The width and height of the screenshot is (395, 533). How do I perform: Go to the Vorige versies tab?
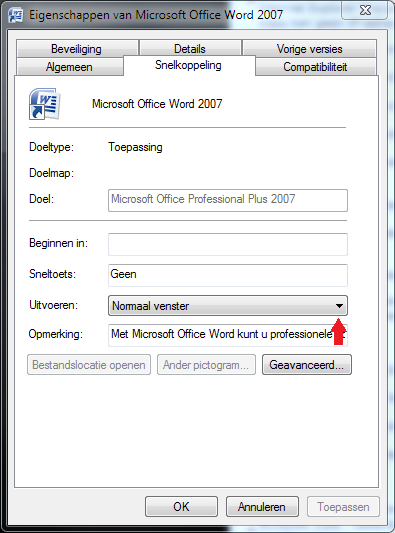pyautogui.click(x=309, y=49)
